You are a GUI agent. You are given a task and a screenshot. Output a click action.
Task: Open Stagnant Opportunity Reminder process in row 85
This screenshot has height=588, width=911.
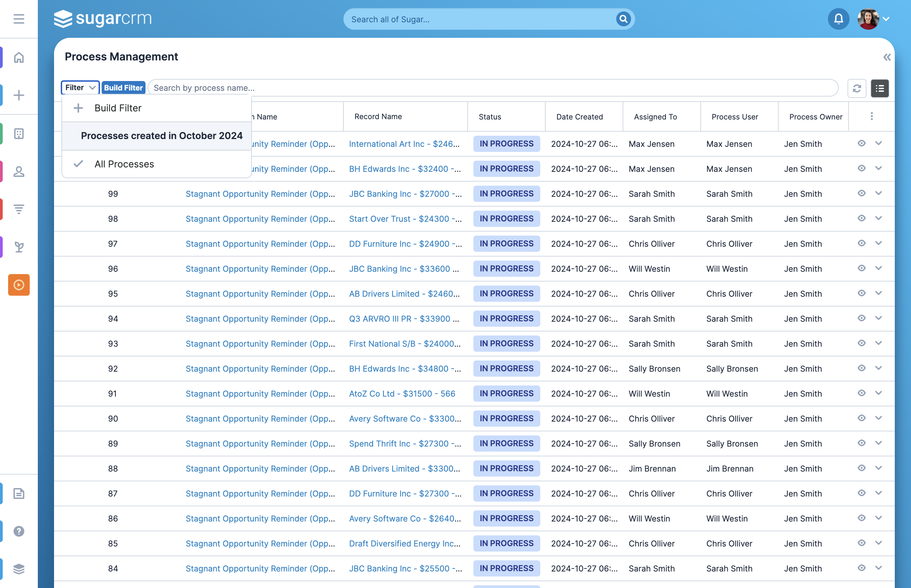click(260, 544)
